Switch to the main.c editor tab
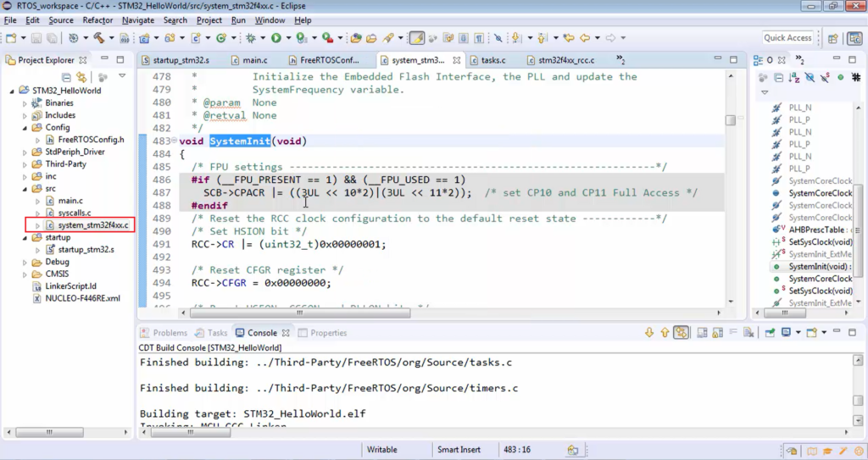Screen dimensions: 868x460 [249, 60]
